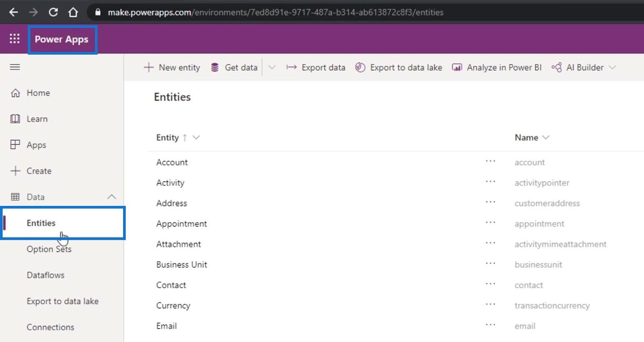Open Dataflows in sidebar

45,275
